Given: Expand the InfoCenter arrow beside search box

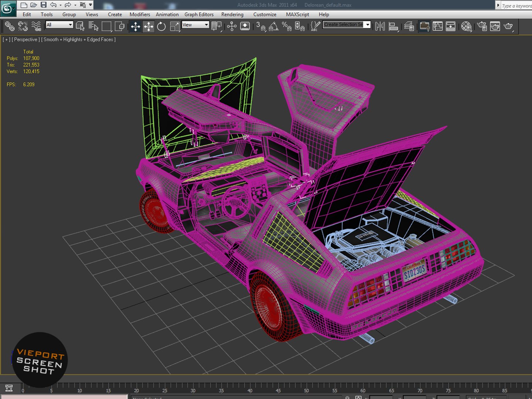Looking at the screenshot, I should point(498,6).
